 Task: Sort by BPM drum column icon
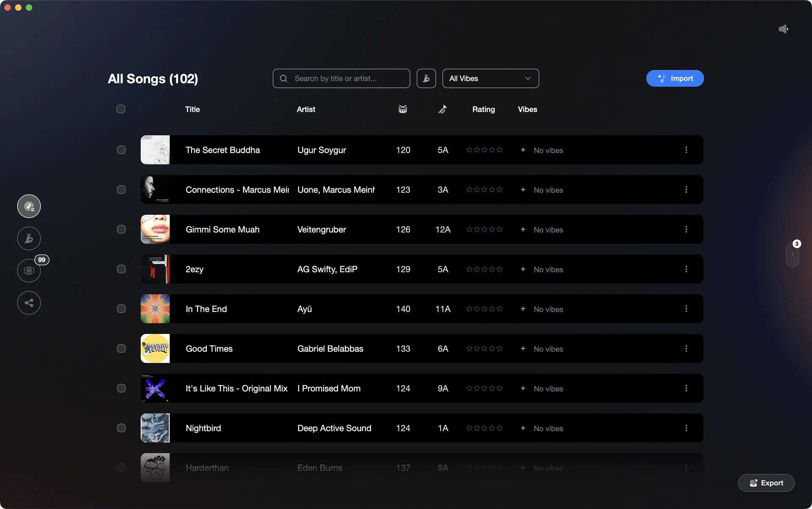[x=403, y=109]
